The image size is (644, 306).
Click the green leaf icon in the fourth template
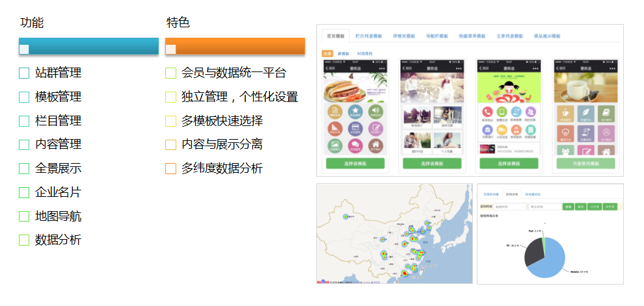[x=584, y=112]
